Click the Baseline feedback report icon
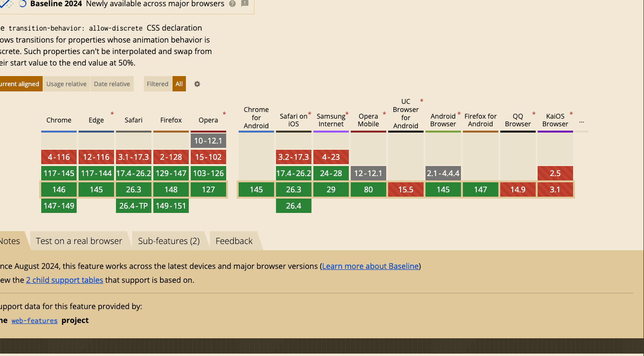Screen dimensions: 644x356 245,4
